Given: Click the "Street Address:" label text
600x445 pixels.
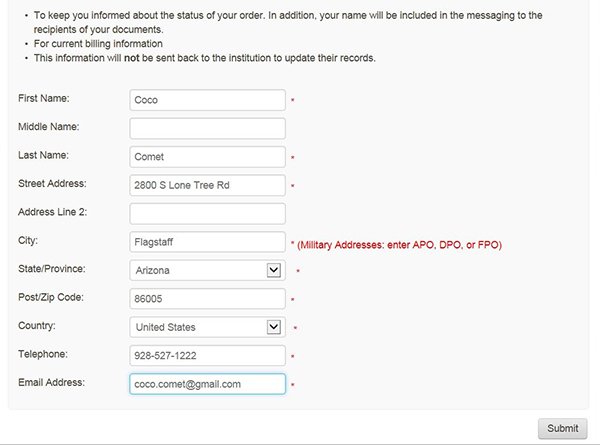Looking at the screenshot, I should 52,183.
